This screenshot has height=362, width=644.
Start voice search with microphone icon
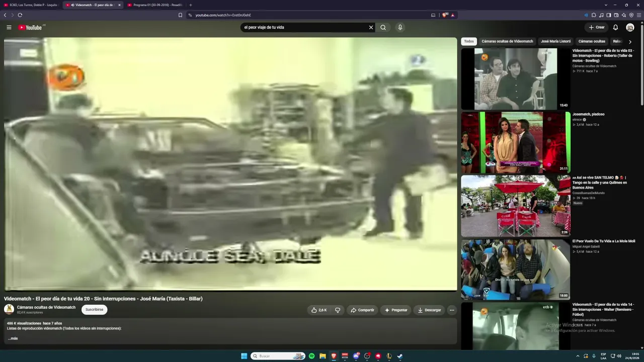tap(400, 28)
